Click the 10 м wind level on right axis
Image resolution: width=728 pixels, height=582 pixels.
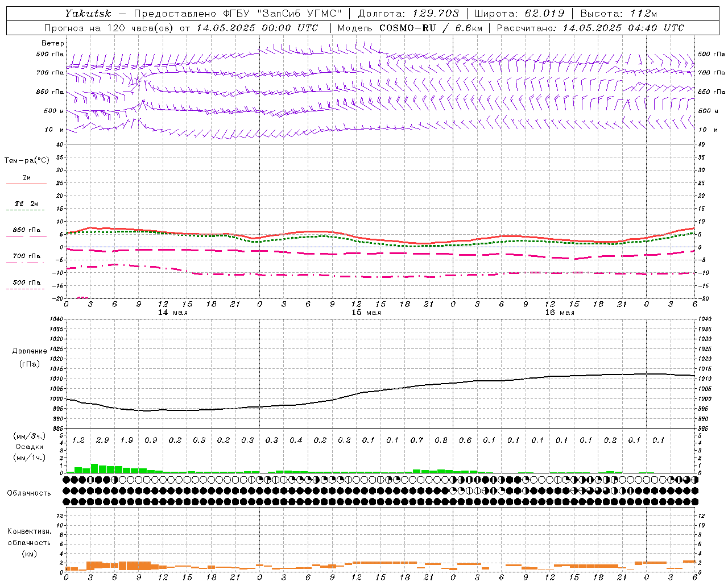click(x=707, y=130)
